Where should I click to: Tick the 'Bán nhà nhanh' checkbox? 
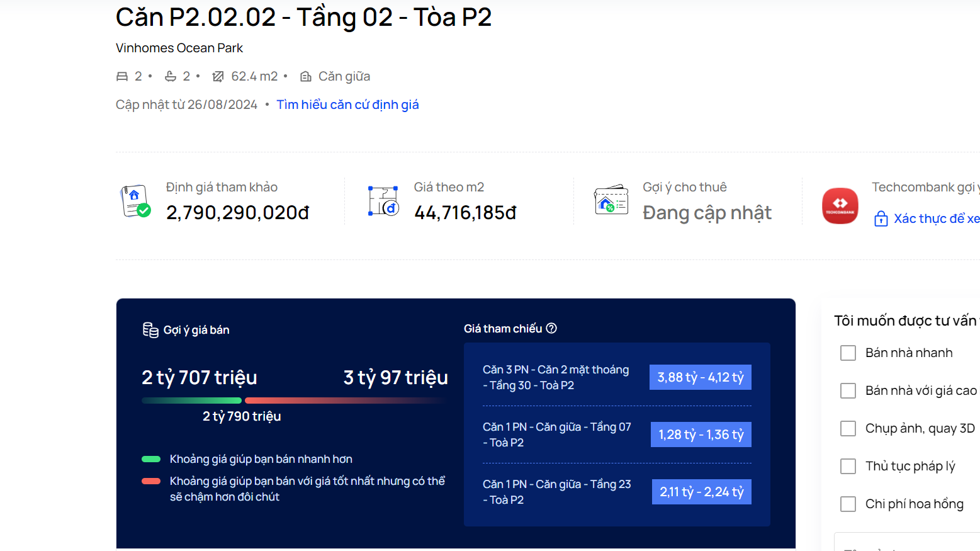848,353
